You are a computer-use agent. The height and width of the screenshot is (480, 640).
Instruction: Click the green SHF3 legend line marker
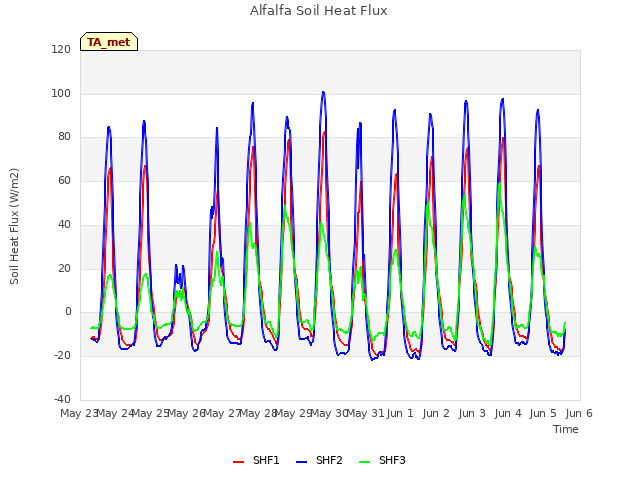364,462
